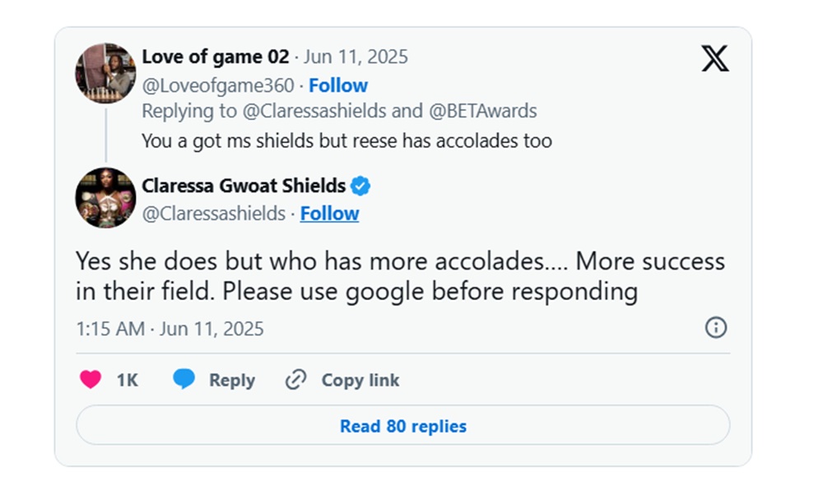Click the blue reply bubble icon
The width and height of the screenshot is (823, 504).
(184, 379)
